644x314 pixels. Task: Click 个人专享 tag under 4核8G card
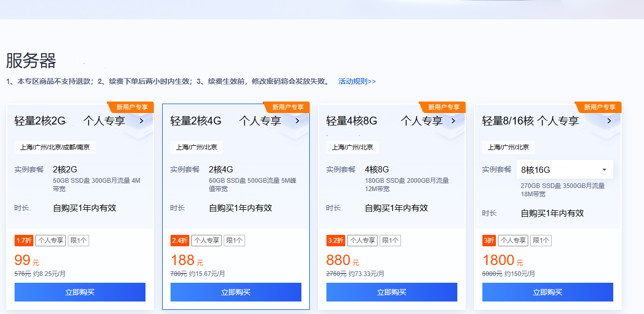(x=362, y=241)
